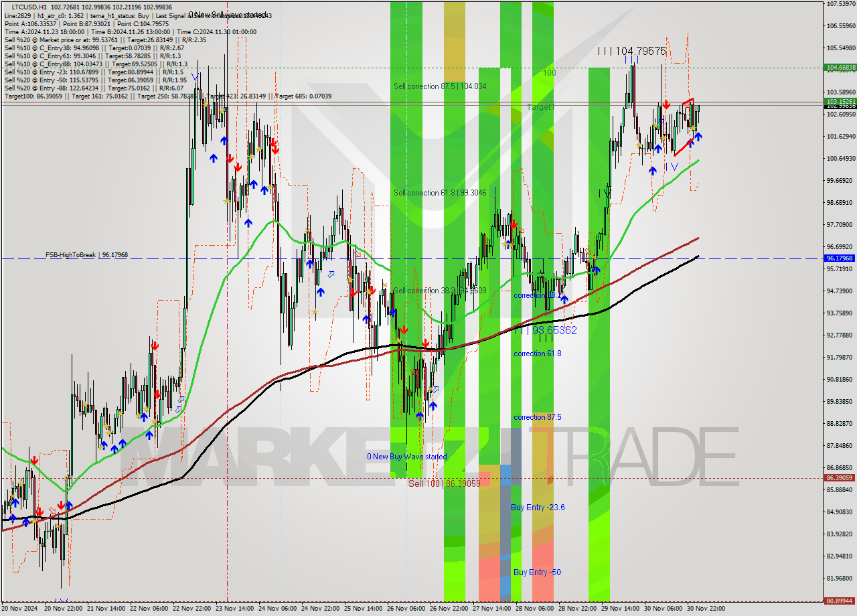The height and width of the screenshot is (616, 857).
Task: Select the Sell %20 @ Entry -88 line
Action: pyautogui.click(x=94, y=88)
